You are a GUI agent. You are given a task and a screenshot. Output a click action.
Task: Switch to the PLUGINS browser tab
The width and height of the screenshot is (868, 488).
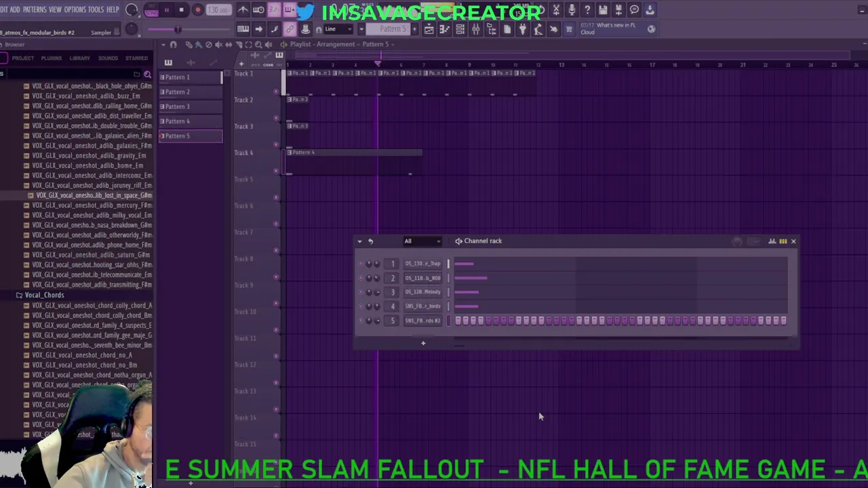point(52,58)
